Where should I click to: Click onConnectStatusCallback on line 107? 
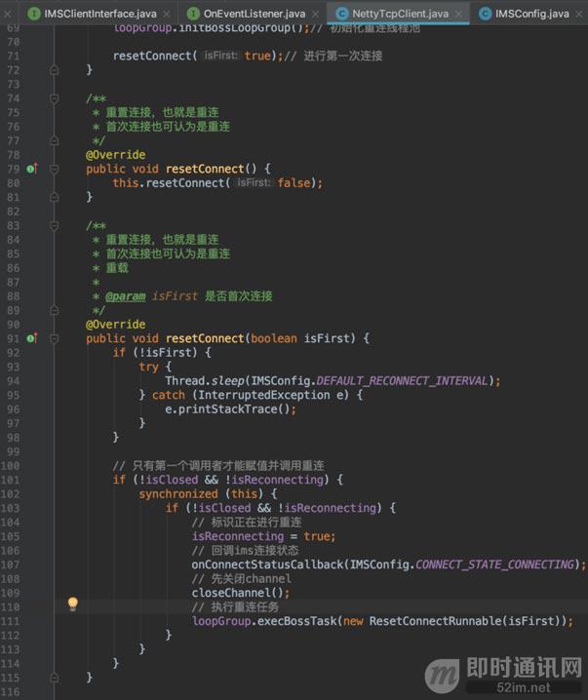267,564
